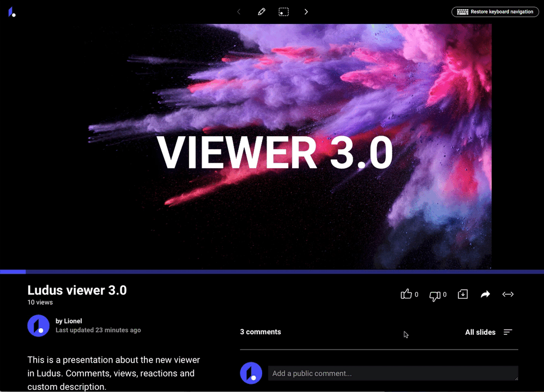The height and width of the screenshot is (392, 544).
Task: Advance to the next slide arrow
Action: pos(306,11)
